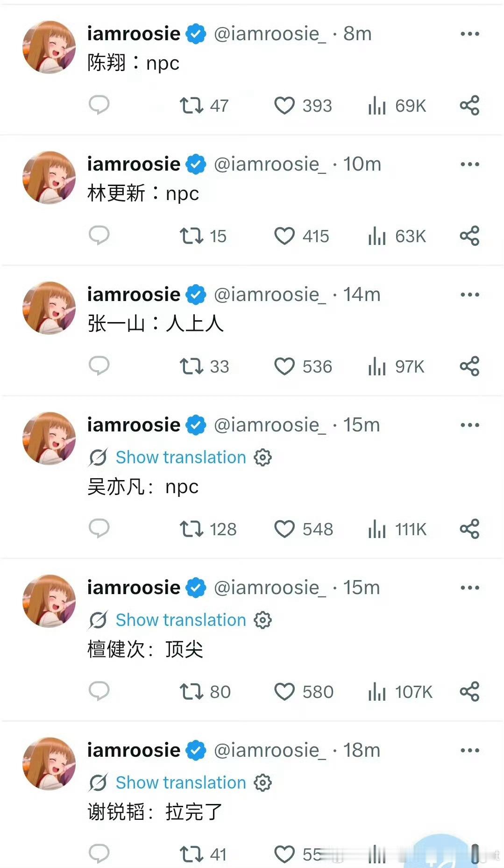Reply to the 陈翔 npc tweet
This screenshot has height=868, width=504.
click(x=99, y=105)
